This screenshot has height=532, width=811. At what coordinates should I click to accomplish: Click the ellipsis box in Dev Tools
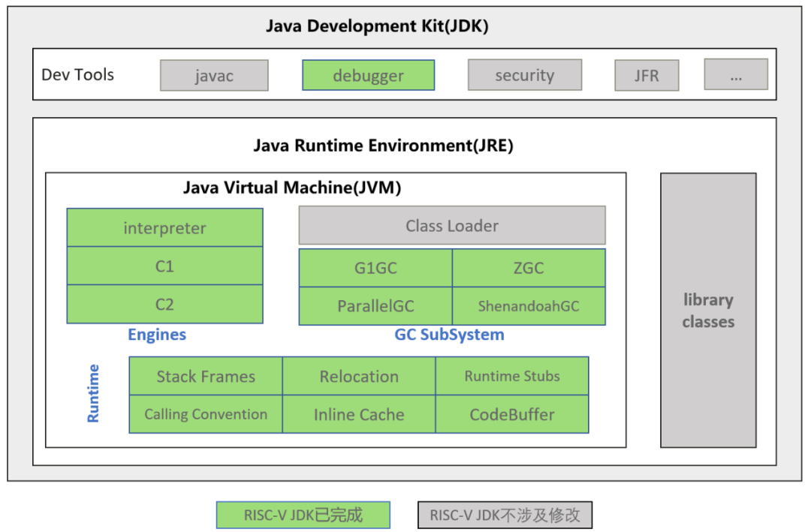tap(735, 75)
